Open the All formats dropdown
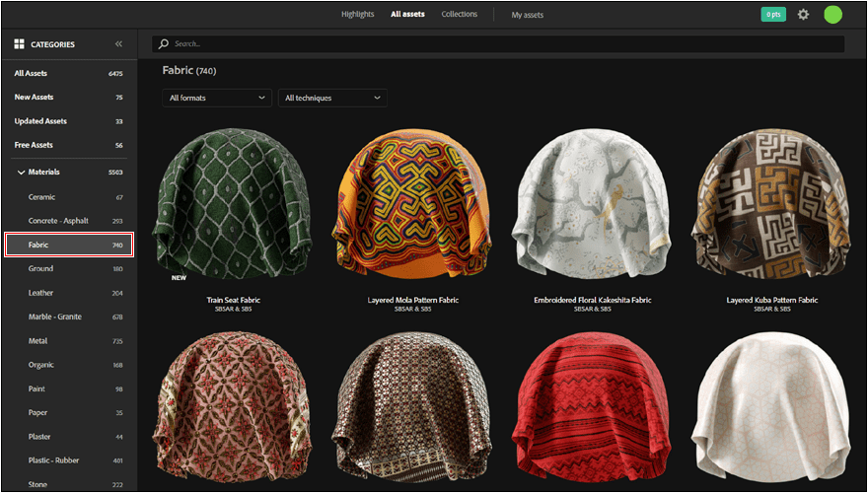Viewport: 868px width, 493px height. tap(217, 98)
